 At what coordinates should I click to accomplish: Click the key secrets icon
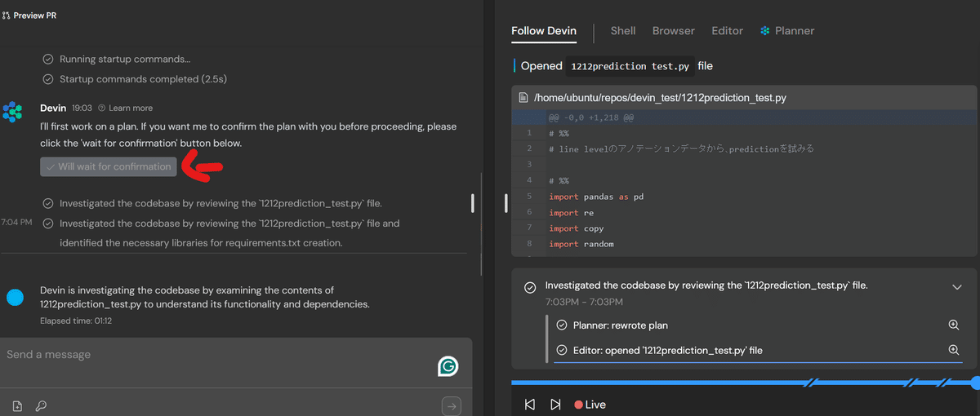point(41,405)
